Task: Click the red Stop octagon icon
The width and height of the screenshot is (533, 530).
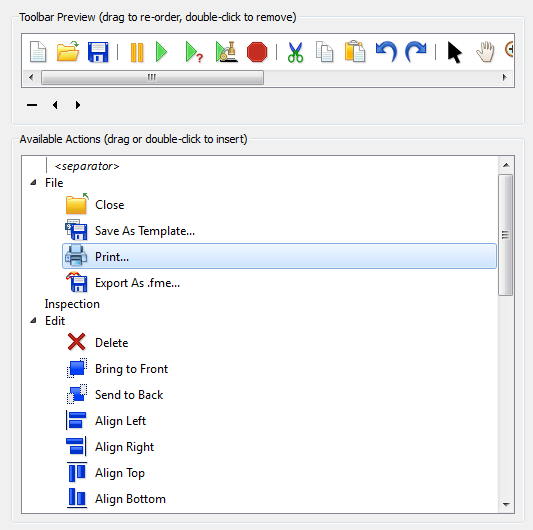Action: tap(257, 52)
